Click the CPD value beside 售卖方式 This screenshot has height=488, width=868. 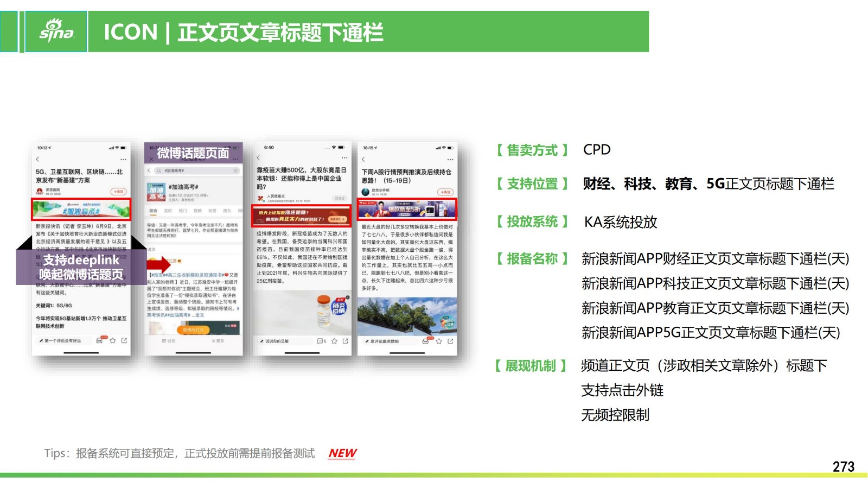(597, 150)
